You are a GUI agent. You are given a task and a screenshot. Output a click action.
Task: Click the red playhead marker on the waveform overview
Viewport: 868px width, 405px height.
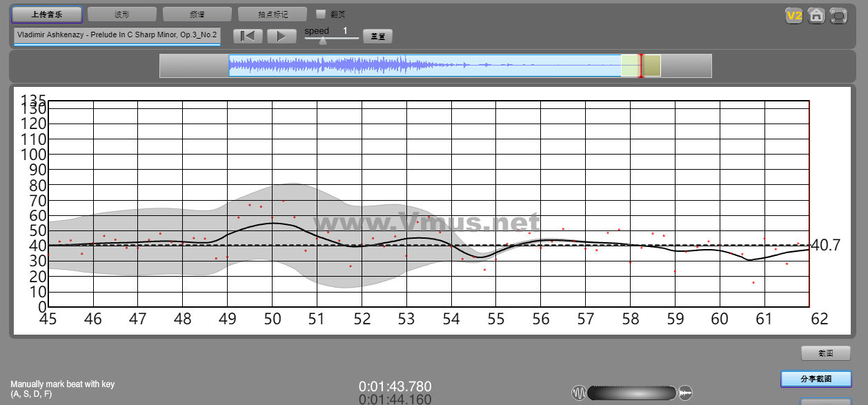point(641,66)
